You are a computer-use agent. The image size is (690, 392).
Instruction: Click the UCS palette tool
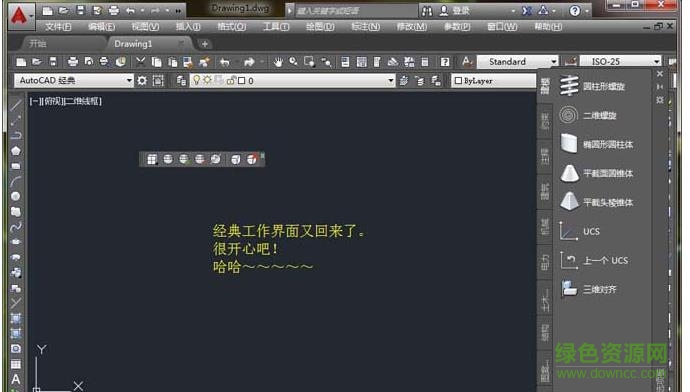point(579,231)
